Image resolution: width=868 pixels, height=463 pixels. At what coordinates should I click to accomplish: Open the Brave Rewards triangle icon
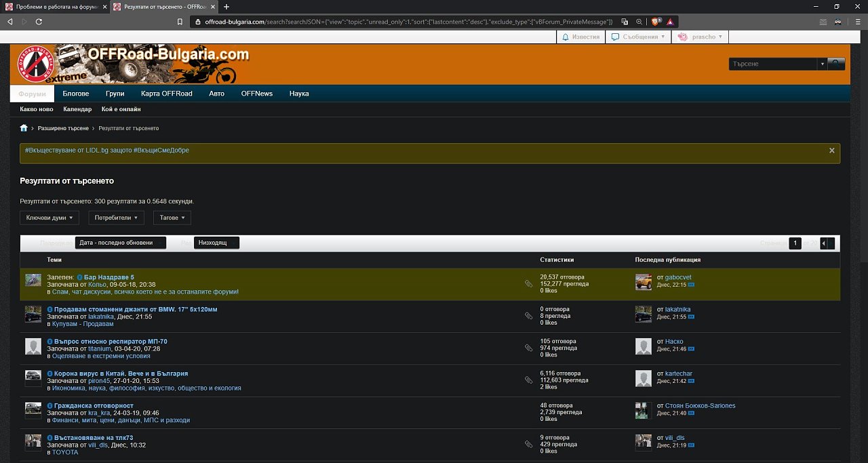click(670, 22)
